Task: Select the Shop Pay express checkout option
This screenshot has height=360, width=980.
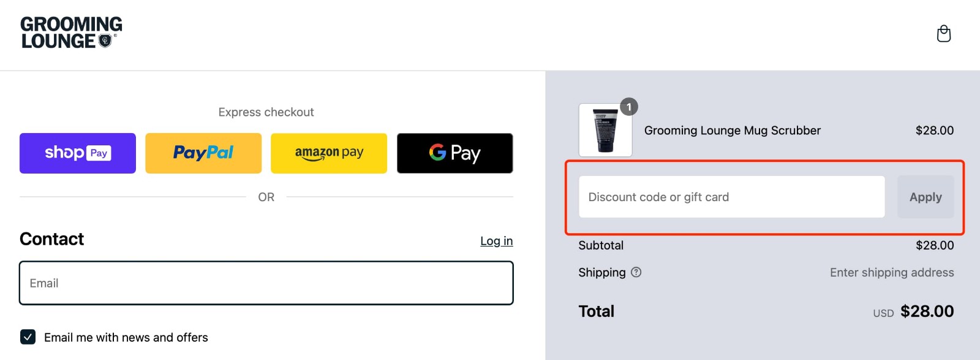Action: tap(77, 153)
